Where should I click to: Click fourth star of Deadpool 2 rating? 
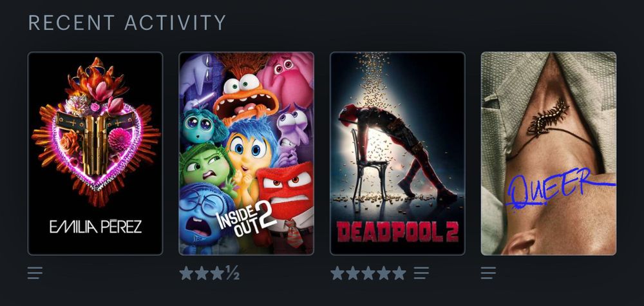pos(384,273)
